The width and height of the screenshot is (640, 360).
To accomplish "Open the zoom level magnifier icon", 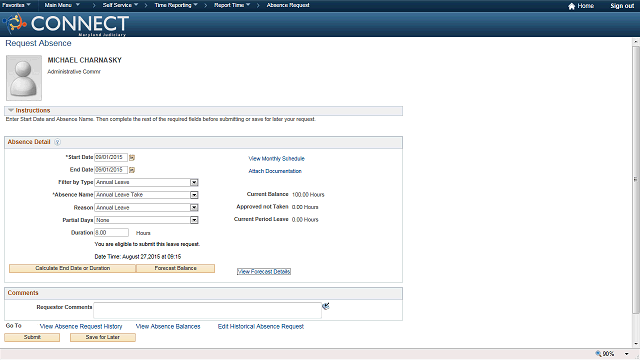I will (598, 354).
